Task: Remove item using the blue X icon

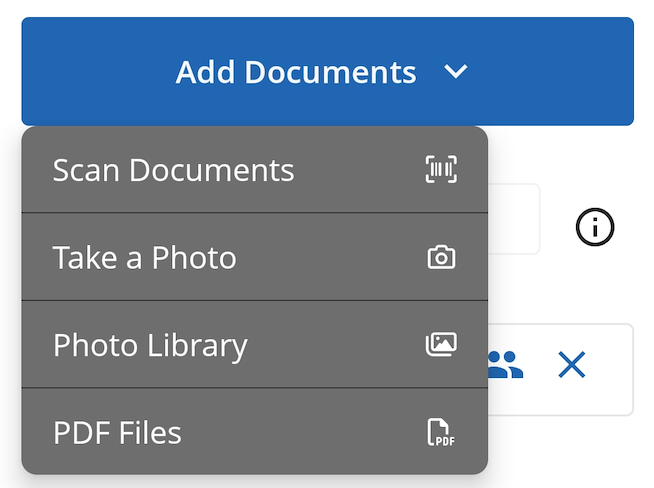Action: pos(572,365)
